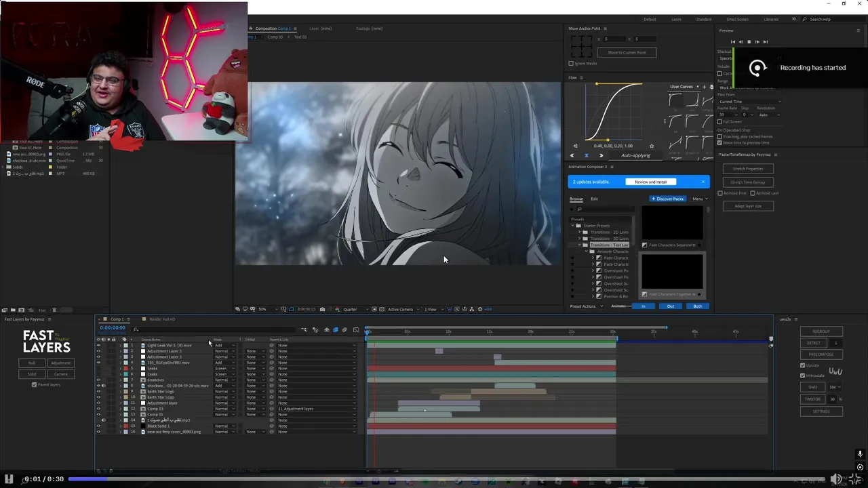Hide the Light Leak Vol.5 layer eye icon
The image size is (868, 488).
pyautogui.click(x=98, y=346)
